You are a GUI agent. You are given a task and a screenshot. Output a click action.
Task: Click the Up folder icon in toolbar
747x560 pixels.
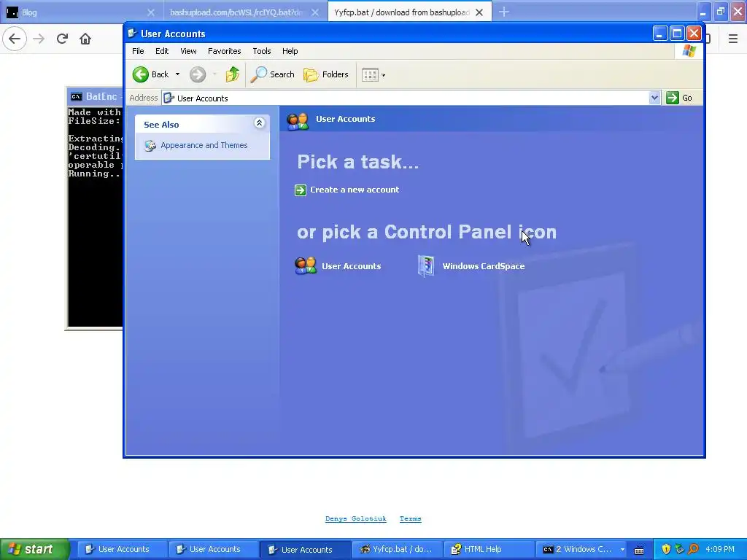point(233,74)
